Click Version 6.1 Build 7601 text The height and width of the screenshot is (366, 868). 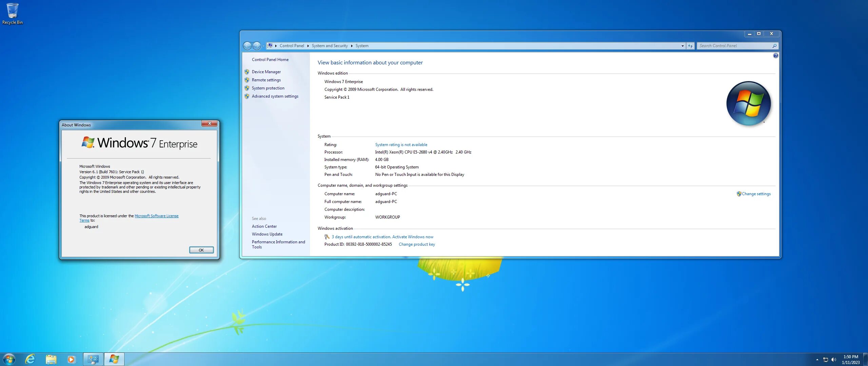[112, 172]
